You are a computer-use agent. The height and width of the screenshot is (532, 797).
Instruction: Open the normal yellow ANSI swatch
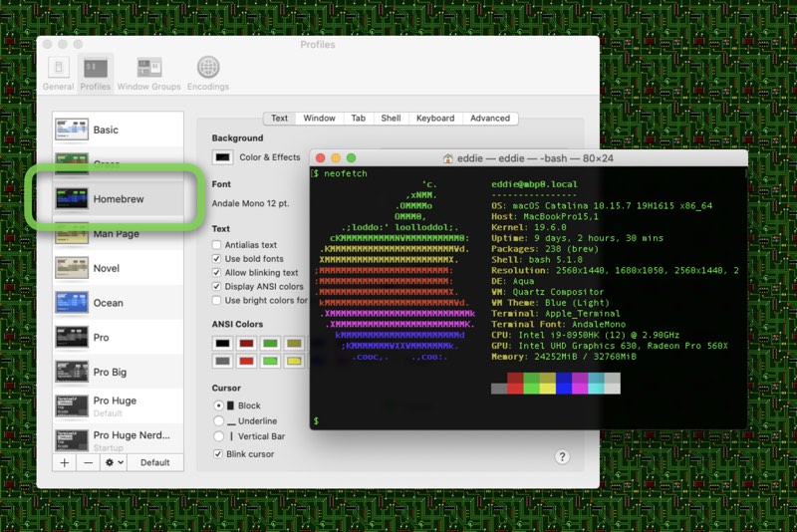tap(294, 344)
